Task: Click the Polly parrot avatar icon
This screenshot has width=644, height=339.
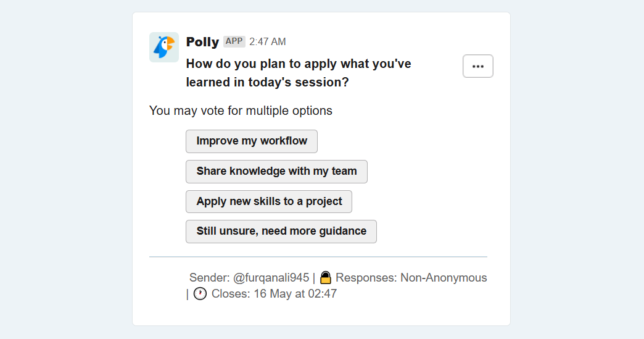Action: pyautogui.click(x=164, y=48)
